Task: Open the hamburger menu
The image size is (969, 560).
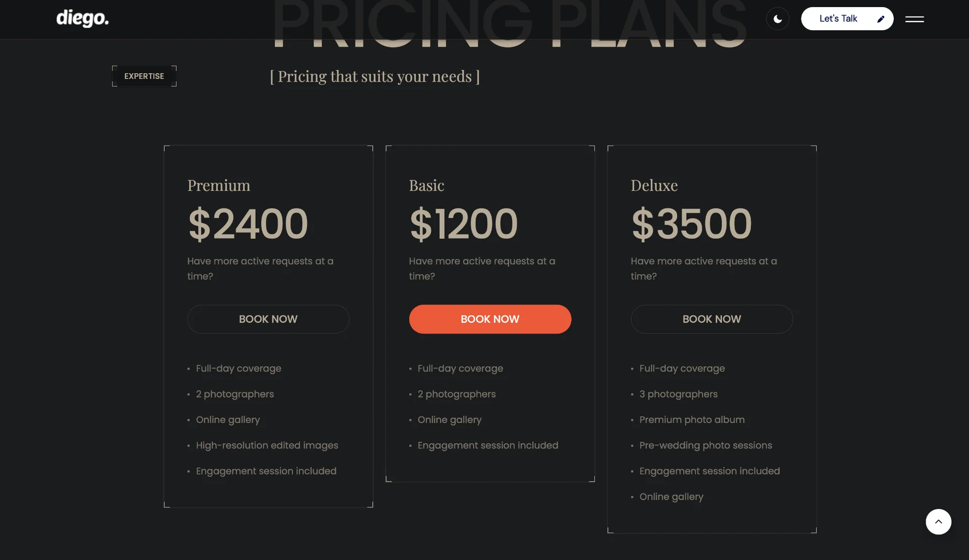Action: tap(914, 19)
